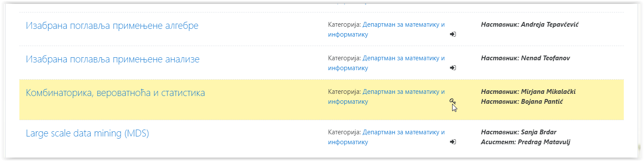Click Категорија label in highlighted Комбинаторика row
644x161 pixels.
[344, 92]
